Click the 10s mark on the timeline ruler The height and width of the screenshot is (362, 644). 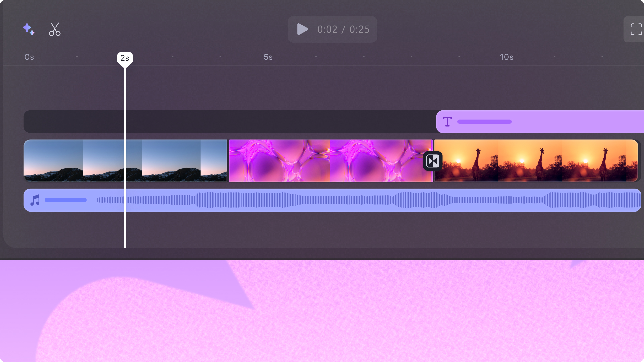pyautogui.click(x=506, y=57)
